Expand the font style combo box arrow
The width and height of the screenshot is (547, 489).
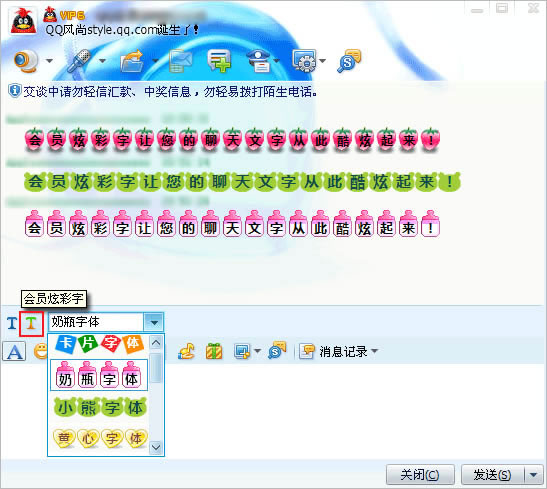[154, 322]
